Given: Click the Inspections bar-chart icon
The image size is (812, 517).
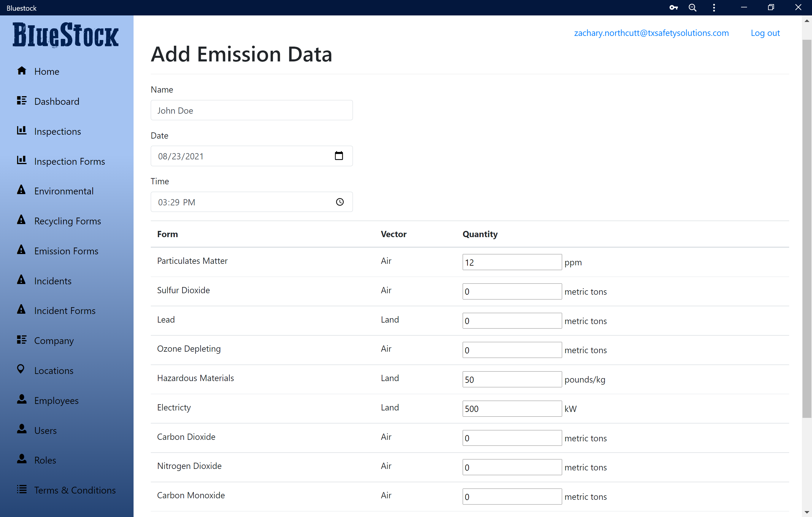Looking at the screenshot, I should point(22,131).
